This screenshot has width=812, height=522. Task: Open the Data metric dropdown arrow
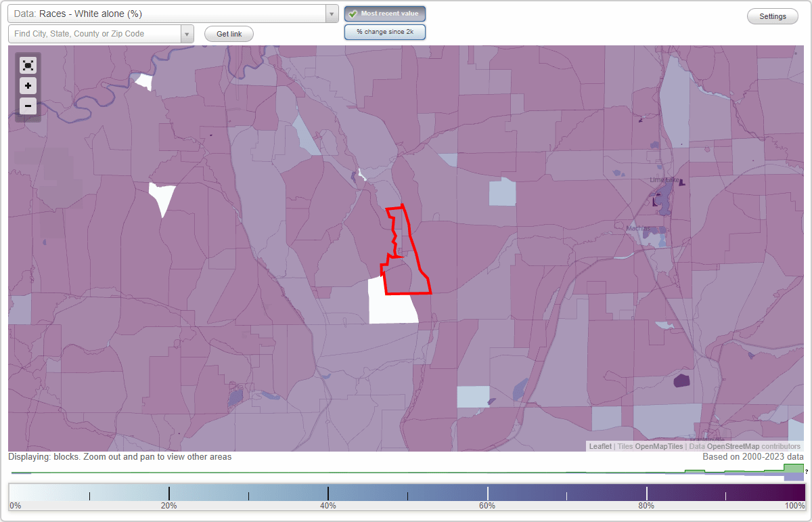tap(330, 14)
